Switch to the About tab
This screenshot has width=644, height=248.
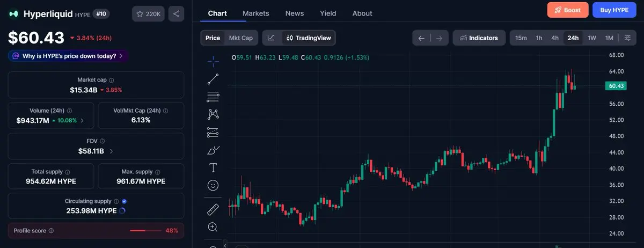point(362,13)
